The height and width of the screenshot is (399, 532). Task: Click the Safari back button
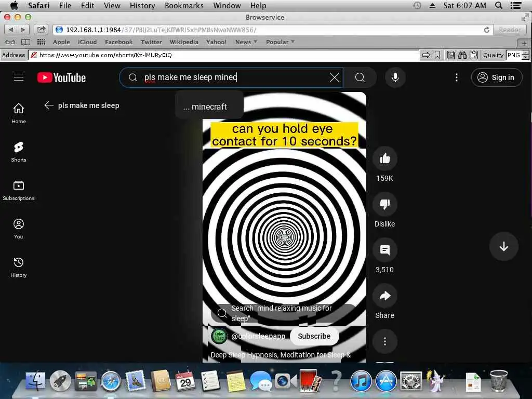click(x=10, y=30)
